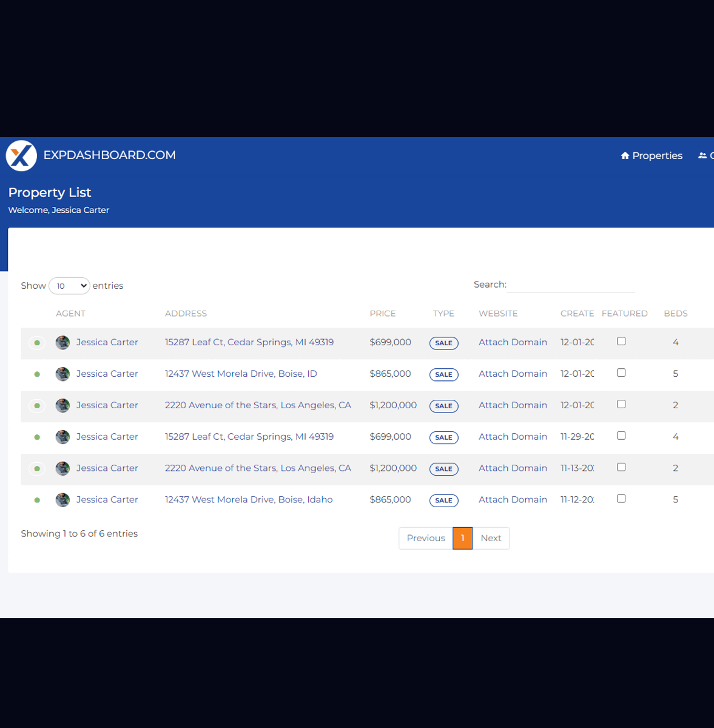Image resolution: width=714 pixels, height=728 pixels.
Task: Sort table by Price column header
Action: [x=382, y=314]
